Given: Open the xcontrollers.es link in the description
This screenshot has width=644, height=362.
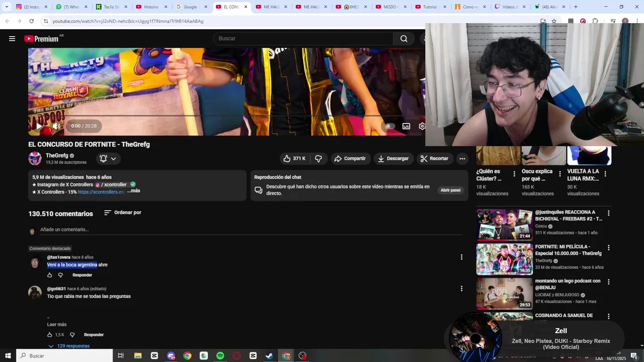Looking at the screenshot, I should [101, 192].
